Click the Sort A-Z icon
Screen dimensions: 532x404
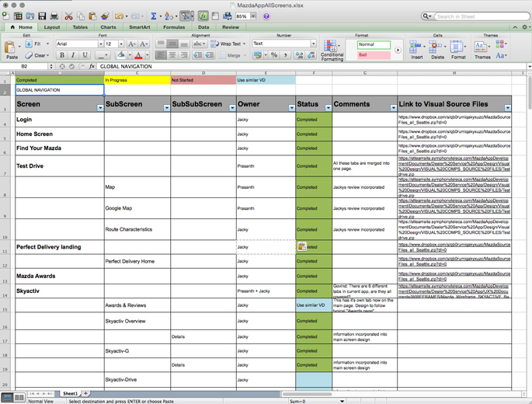pos(168,16)
